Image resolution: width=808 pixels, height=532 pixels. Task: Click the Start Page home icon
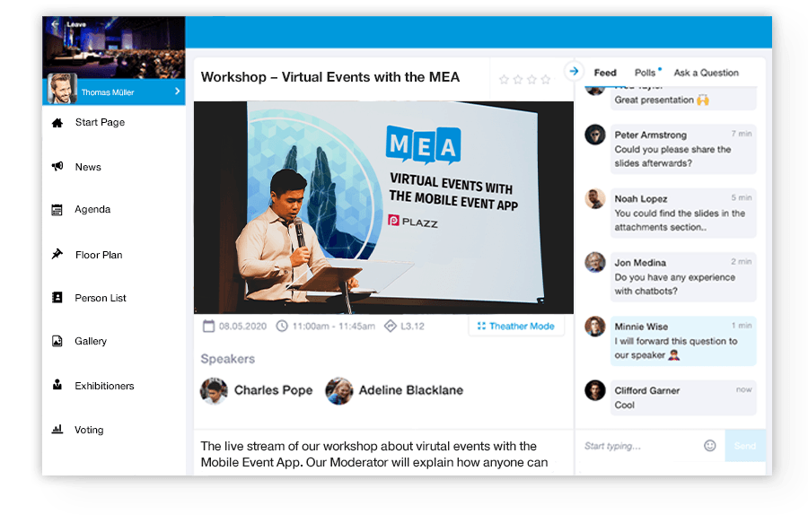57,123
